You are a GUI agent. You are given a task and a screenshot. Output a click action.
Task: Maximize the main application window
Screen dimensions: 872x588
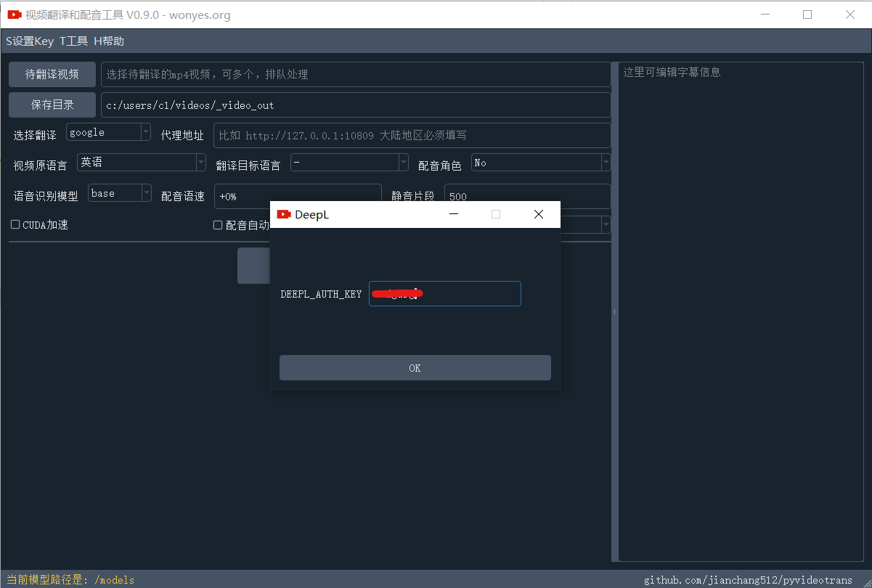pos(807,15)
